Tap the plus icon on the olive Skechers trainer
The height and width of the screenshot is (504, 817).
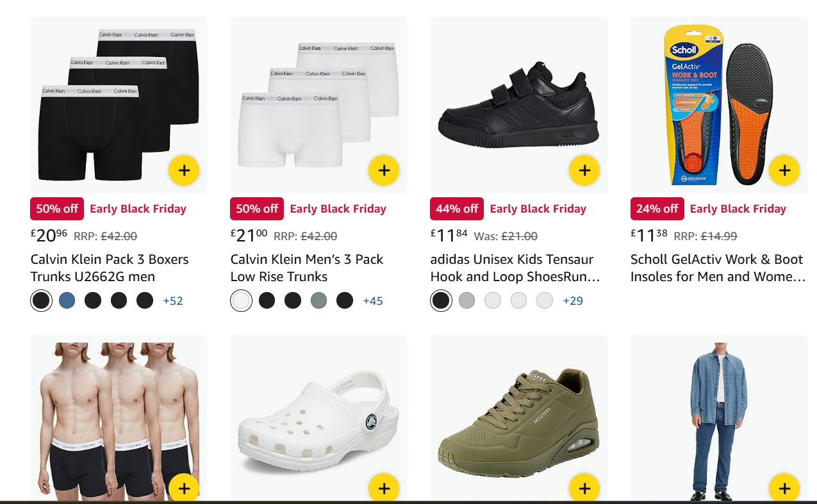tap(584, 487)
